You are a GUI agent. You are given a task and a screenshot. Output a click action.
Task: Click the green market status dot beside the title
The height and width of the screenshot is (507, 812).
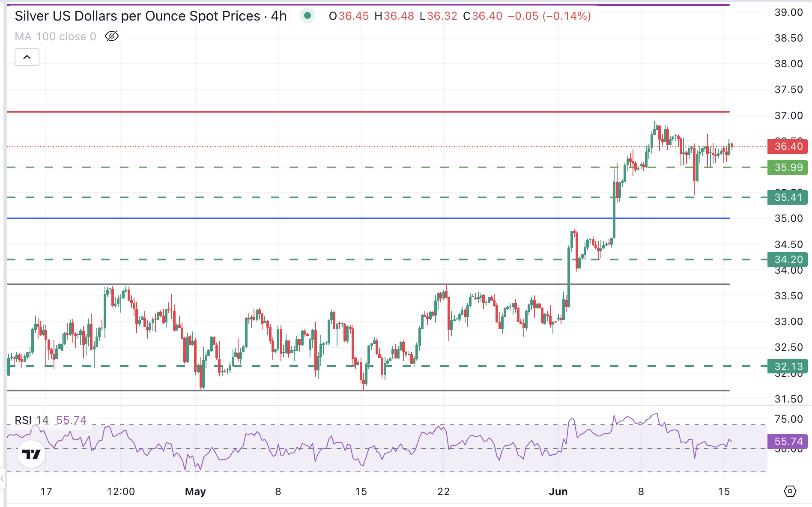pos(307,15)
